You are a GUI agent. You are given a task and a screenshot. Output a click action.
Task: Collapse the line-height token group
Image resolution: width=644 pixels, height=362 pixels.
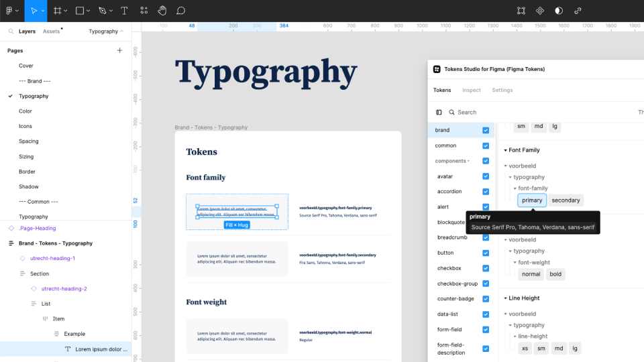tap(515, 336)
